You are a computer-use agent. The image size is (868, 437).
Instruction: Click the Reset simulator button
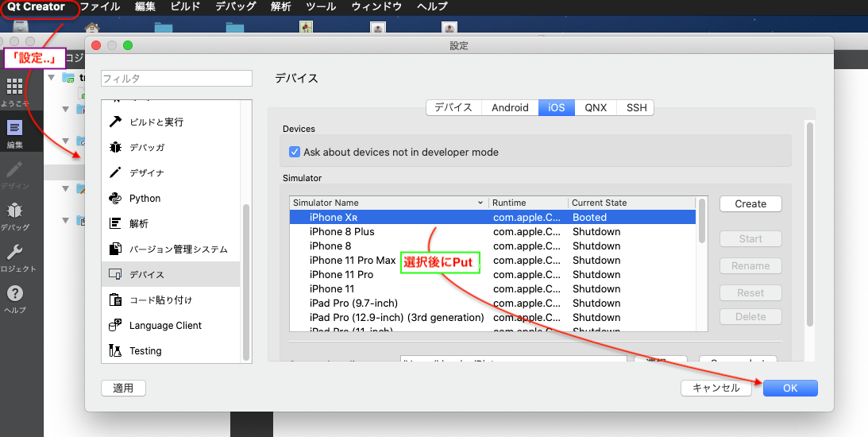pos(750,293)
